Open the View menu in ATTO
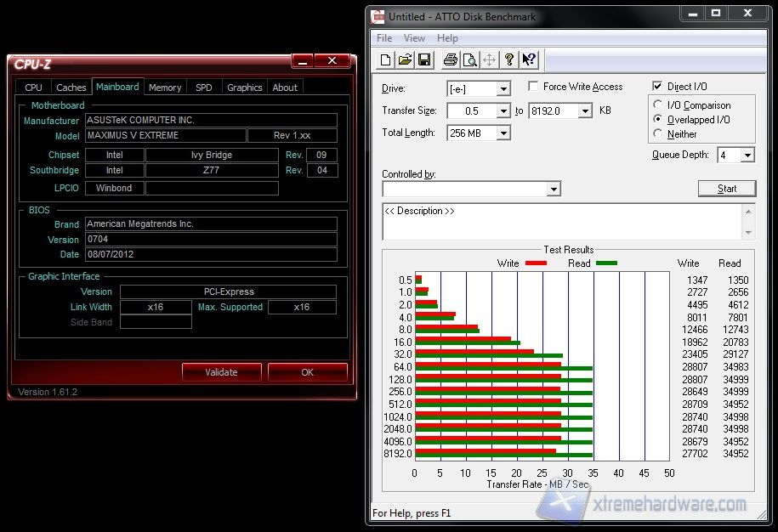 pyautogui.click(x=414, y=38)
